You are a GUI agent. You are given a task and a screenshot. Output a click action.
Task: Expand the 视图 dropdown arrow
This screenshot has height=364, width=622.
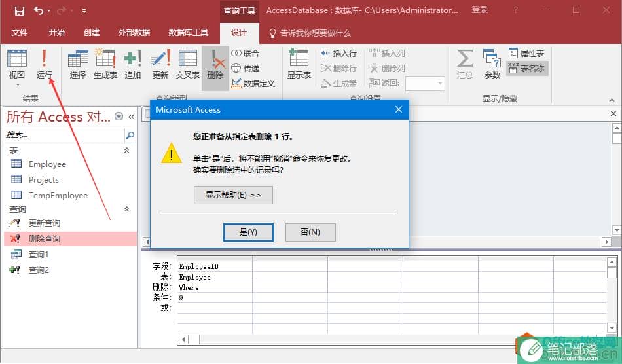tap(18, 85)
